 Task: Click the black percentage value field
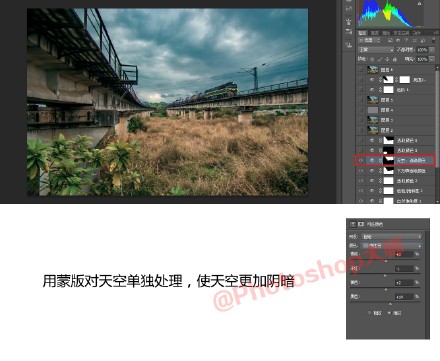coord(404,297)
